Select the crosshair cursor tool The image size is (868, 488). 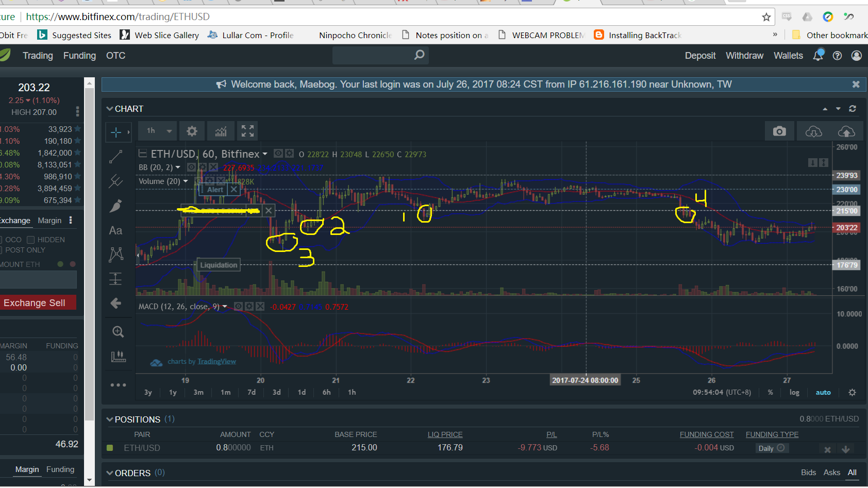click(116, 132)
